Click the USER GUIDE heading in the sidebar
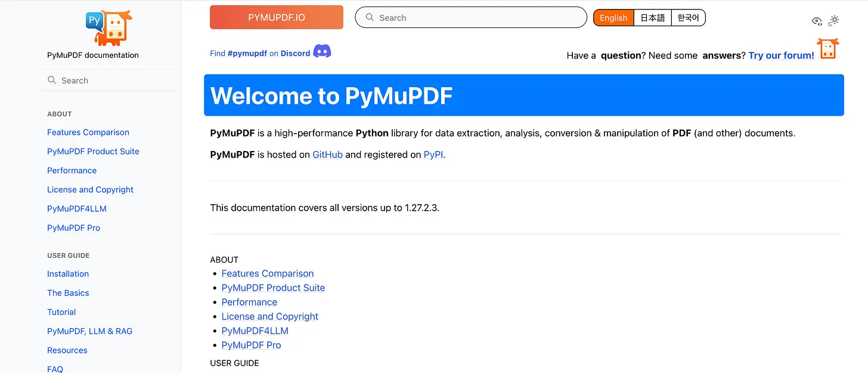 pyautogui.click(x=69, y=255)
